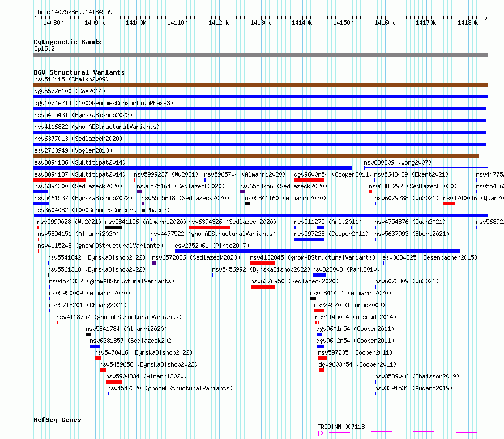Select blue bar under esv2752061 (Pinto2007)
Image resolution: width=504 pixels, height=439 pixels.
coord(317,251)
